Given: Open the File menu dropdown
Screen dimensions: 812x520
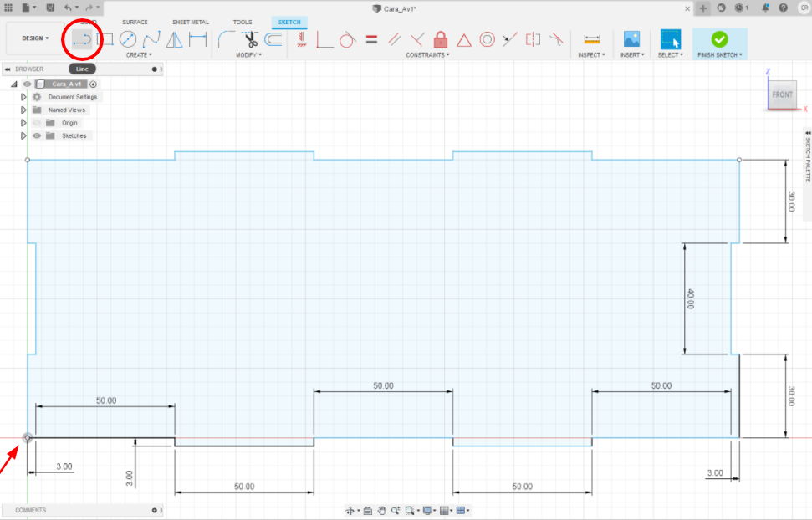Looking at the screenshot, I should click(x=29, y=8).
